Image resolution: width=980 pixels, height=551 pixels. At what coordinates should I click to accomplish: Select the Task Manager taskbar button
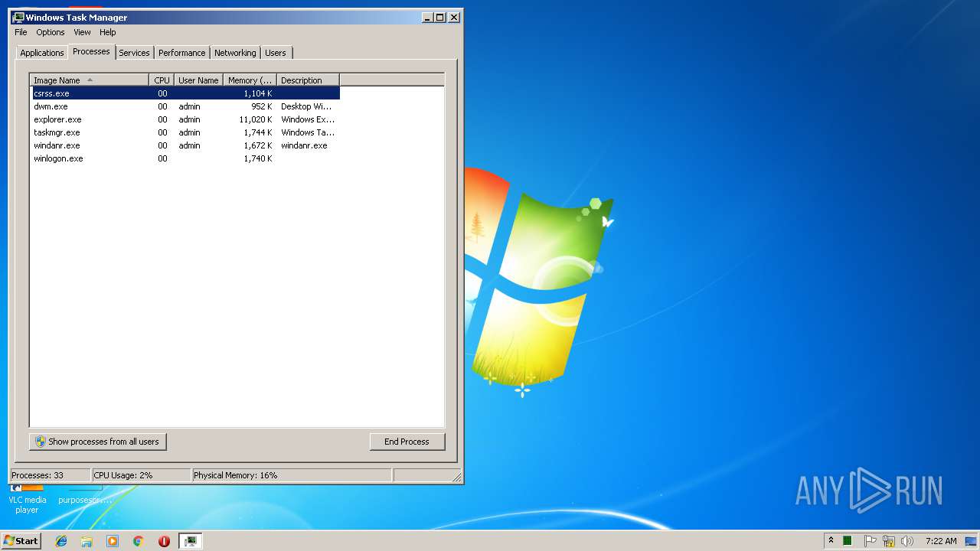point(191,541)
